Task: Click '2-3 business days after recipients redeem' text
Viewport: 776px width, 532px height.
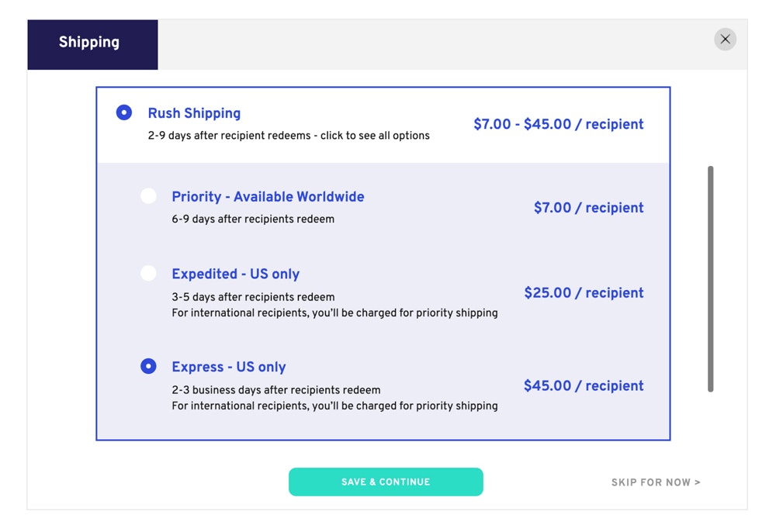Action: [275, 390]
